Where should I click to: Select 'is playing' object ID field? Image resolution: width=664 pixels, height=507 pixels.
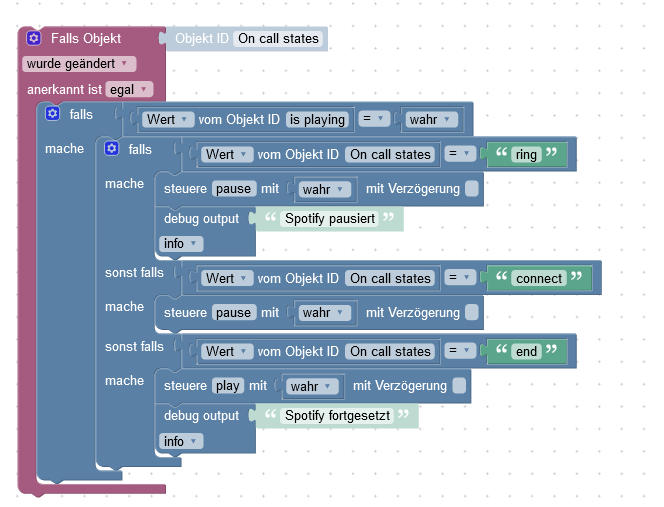pos(317,119)
